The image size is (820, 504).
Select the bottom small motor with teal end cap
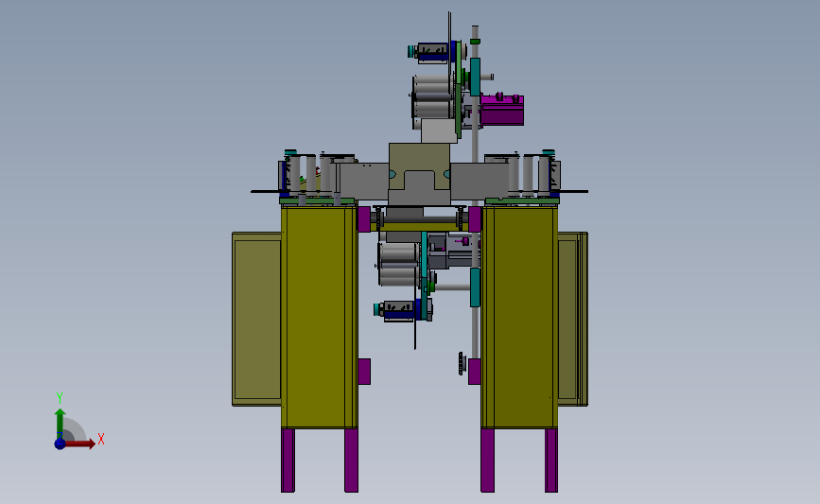tap(395, 309)
